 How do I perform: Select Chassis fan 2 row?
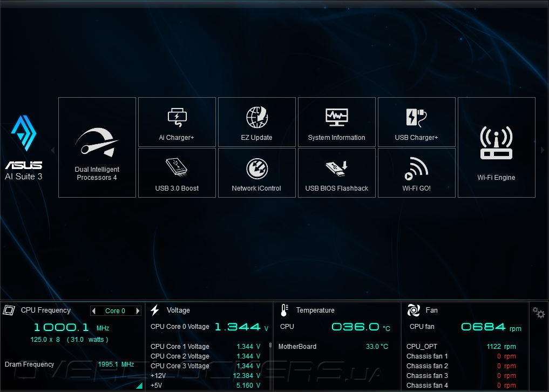tap(461, 366)
